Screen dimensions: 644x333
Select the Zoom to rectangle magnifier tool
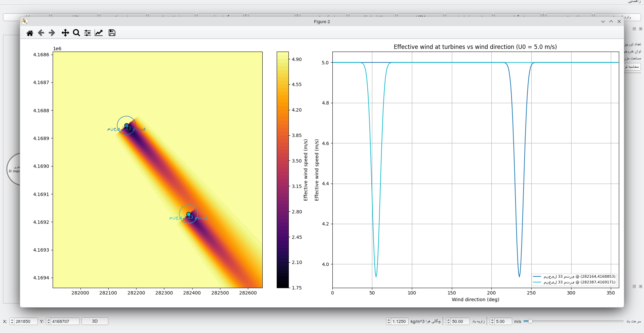76,33
